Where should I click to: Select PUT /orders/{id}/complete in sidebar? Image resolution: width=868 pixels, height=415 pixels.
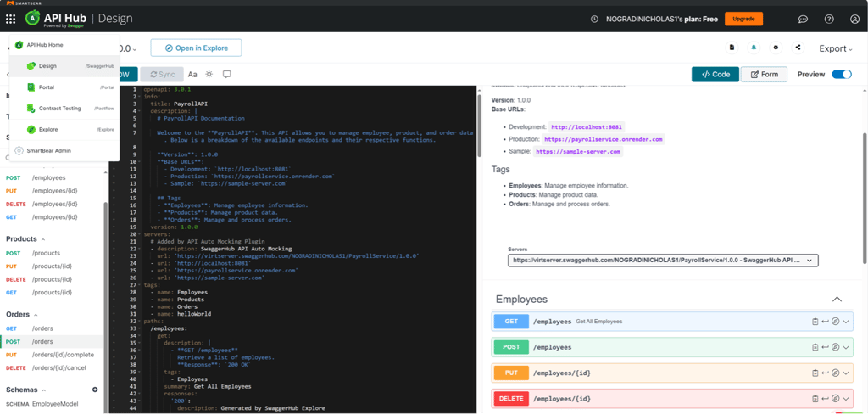(x=52, y=355)
